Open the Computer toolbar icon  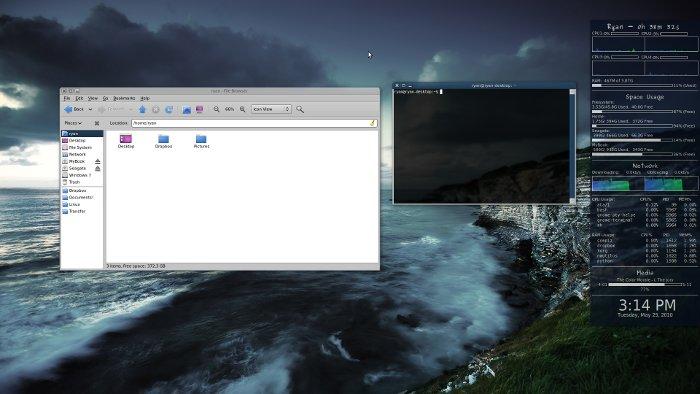pyautogui.click(x=199, y=109)
